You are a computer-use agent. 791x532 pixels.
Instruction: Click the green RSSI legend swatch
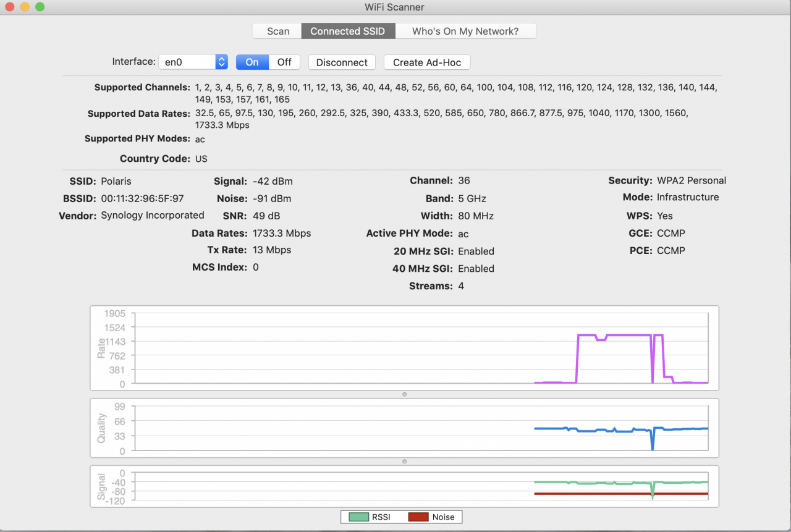tap(358, 517)
